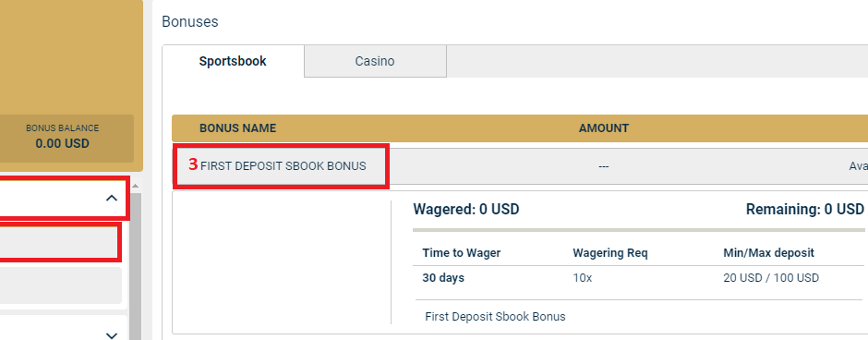Screen dimensions: 868x340
Task: Click the 10x wagering requirement value
Action: 583,278
